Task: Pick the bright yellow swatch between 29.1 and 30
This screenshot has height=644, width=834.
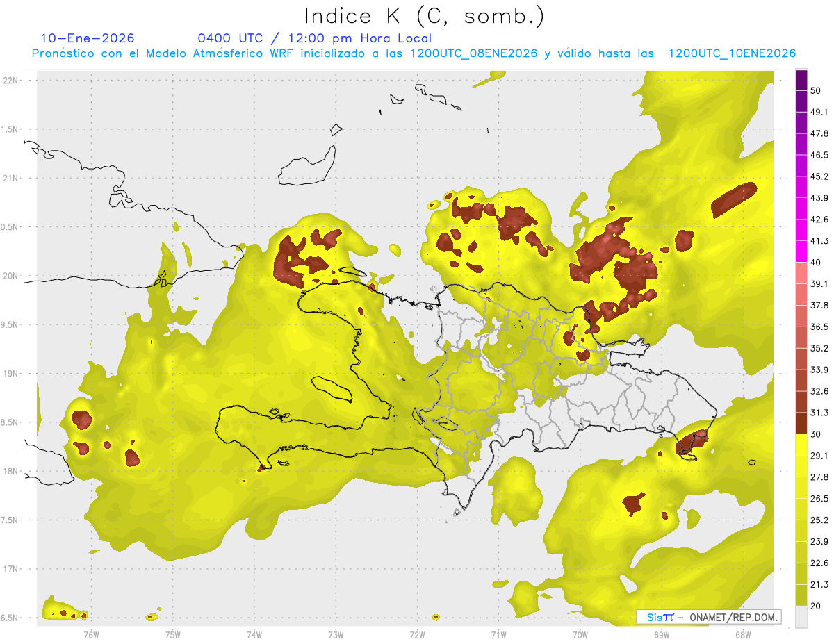Action: coord(801,445)
